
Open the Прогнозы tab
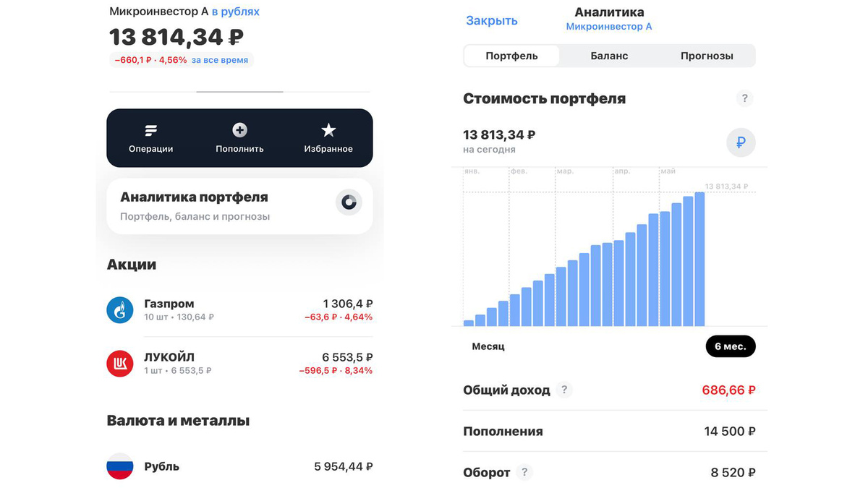pyautogui.click(x=707, y=55)
